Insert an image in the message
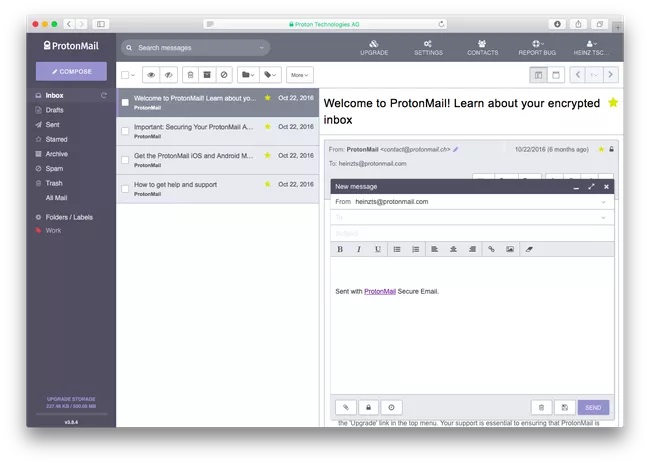Screen dimensions: 650x465 pyautogui.click(x=510, y=249)
